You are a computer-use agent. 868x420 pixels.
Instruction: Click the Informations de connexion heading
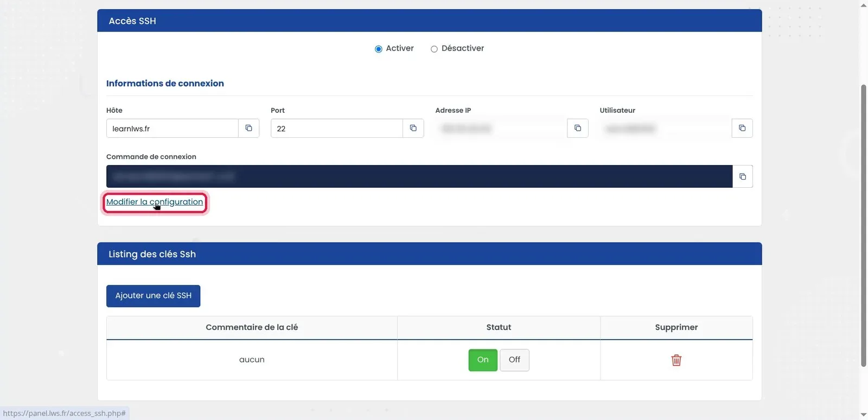165,83
